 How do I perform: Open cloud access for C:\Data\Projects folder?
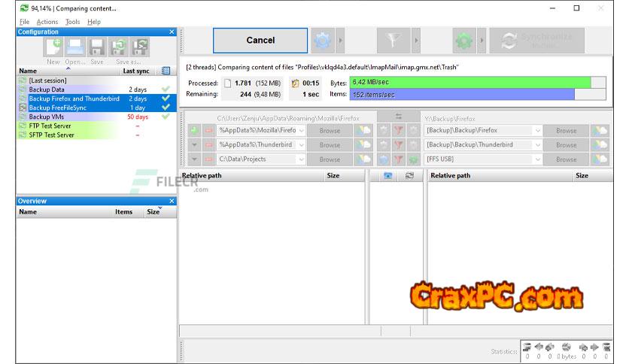364,159
